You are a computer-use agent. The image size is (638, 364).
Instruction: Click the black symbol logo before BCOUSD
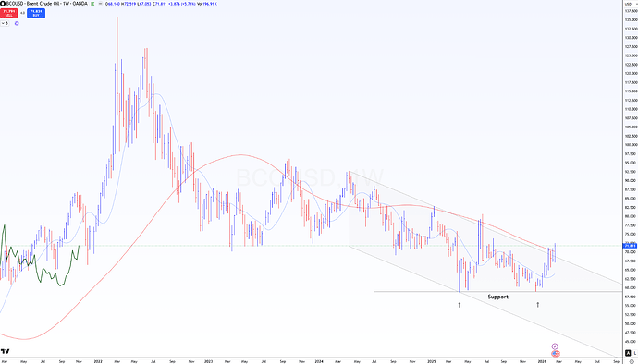click(3, 4)
